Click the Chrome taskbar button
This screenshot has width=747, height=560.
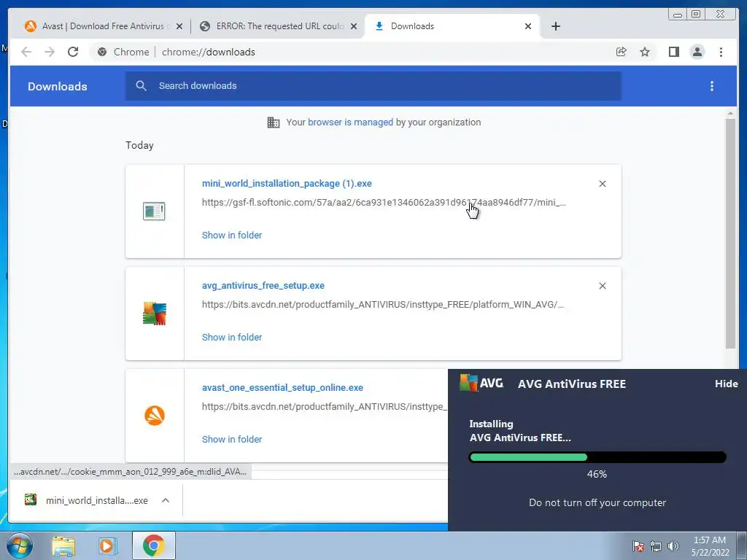tap(153, 545)
